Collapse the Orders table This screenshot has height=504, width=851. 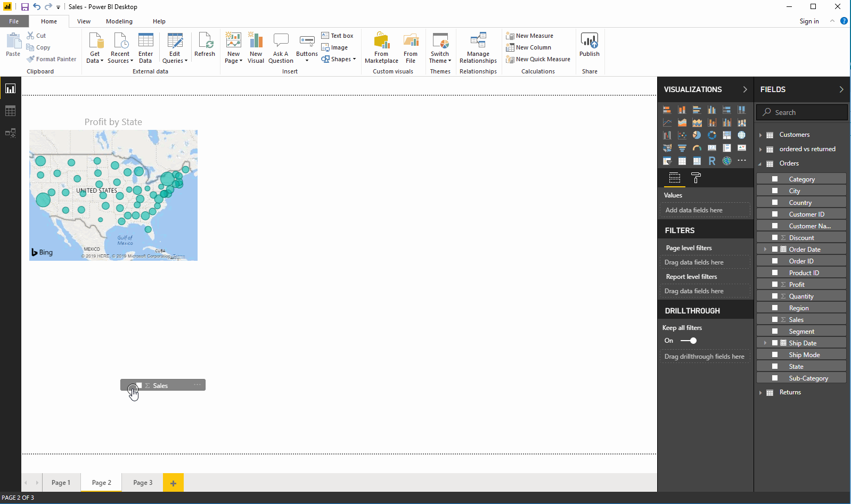760,164
